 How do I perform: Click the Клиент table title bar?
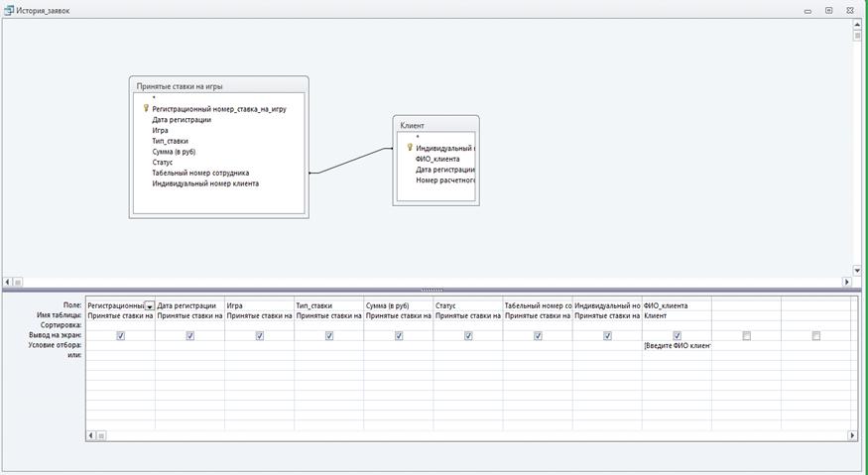click(x=435, y=126)
